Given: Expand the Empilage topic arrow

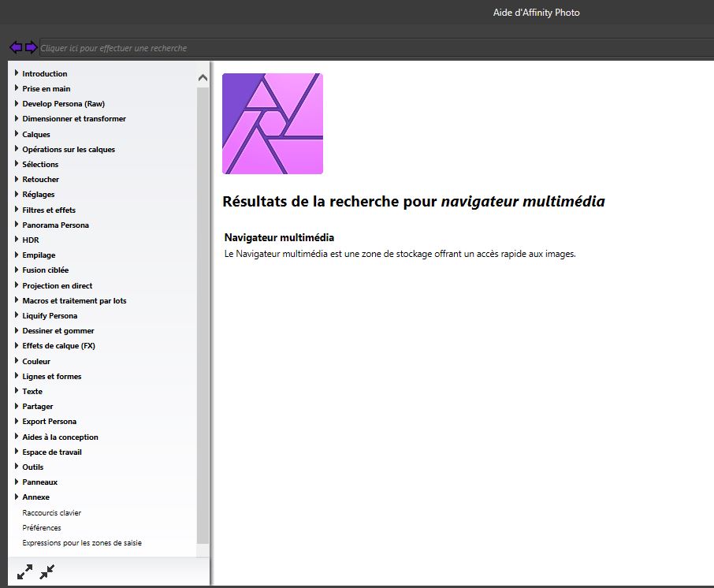Looking at the screenshot, I should (x=17, y=254).
